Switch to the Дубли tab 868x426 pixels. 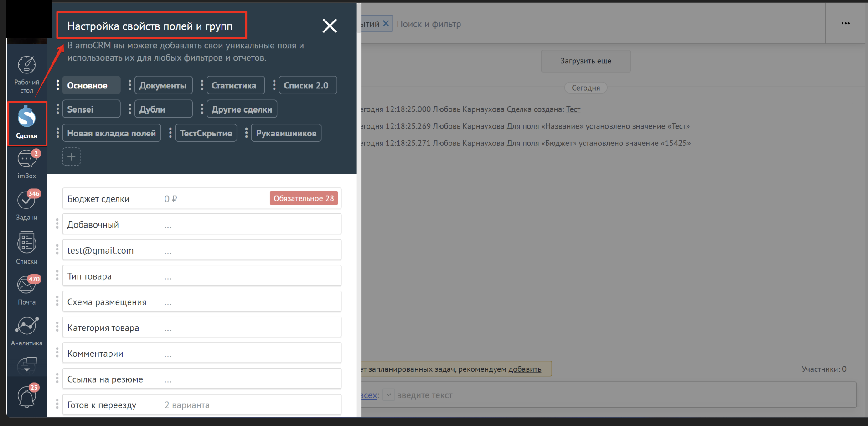click(163, 109)
